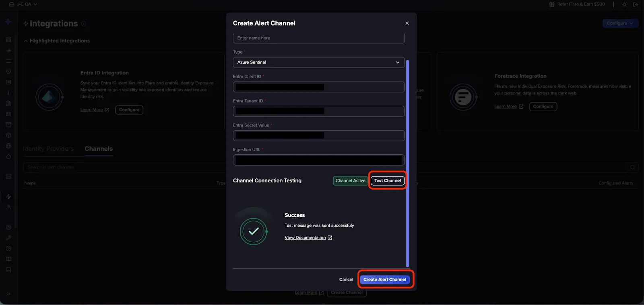The width and height of the screenshot is (644, 305).
Task: Close the Create Alert Channel dialog with X
Action: click(407, 23)
